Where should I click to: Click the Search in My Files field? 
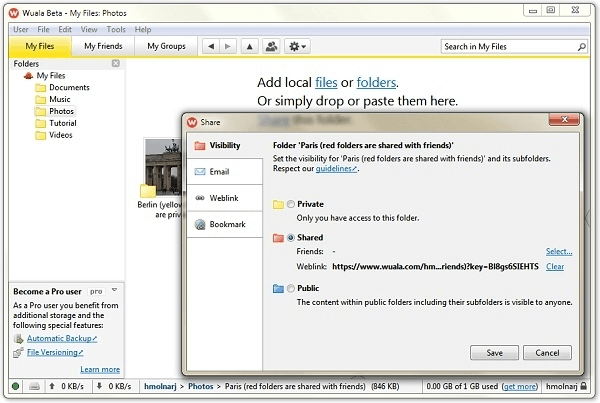pos(510,46)
